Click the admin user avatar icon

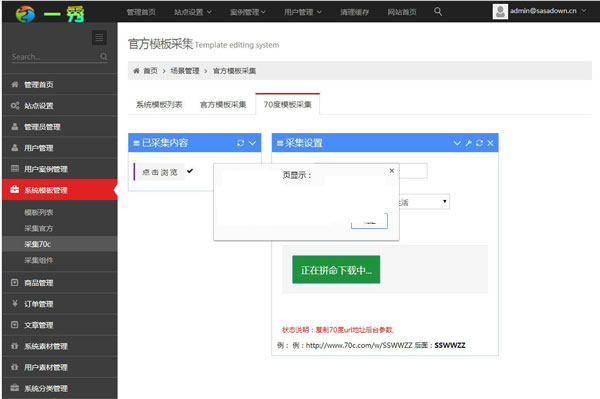500,11
